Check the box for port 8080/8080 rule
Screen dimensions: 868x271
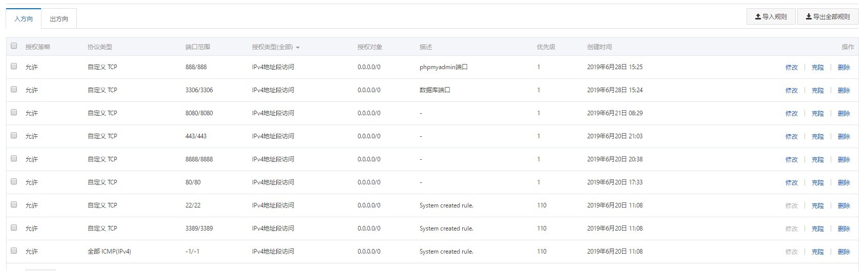click(14, 112)
